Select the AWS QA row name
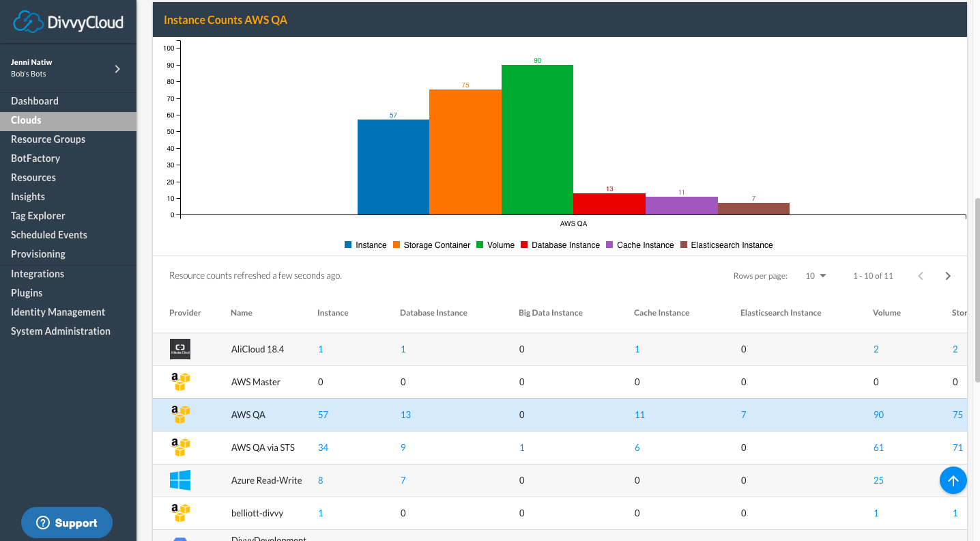 pyautogui.click(x=248, y=415)
